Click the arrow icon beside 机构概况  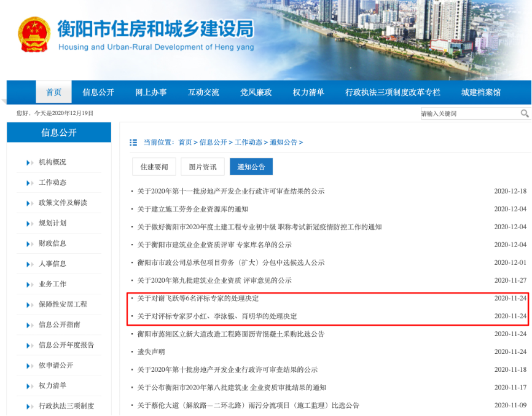(29, 163)
